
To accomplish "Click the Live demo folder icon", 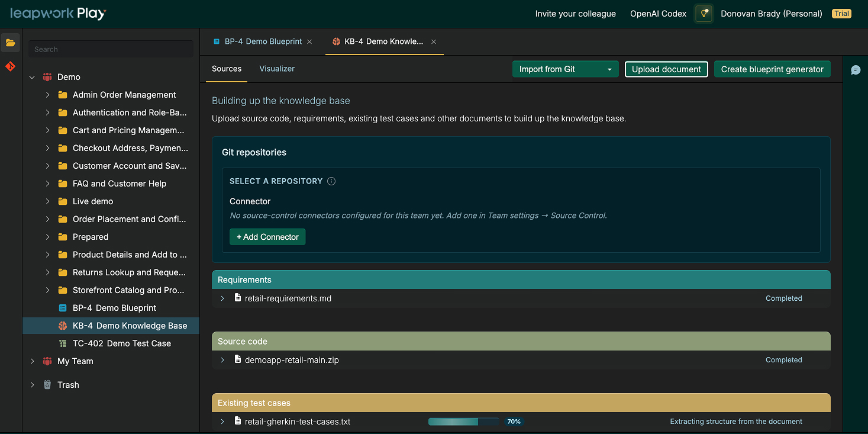I will tap(63, 201).
